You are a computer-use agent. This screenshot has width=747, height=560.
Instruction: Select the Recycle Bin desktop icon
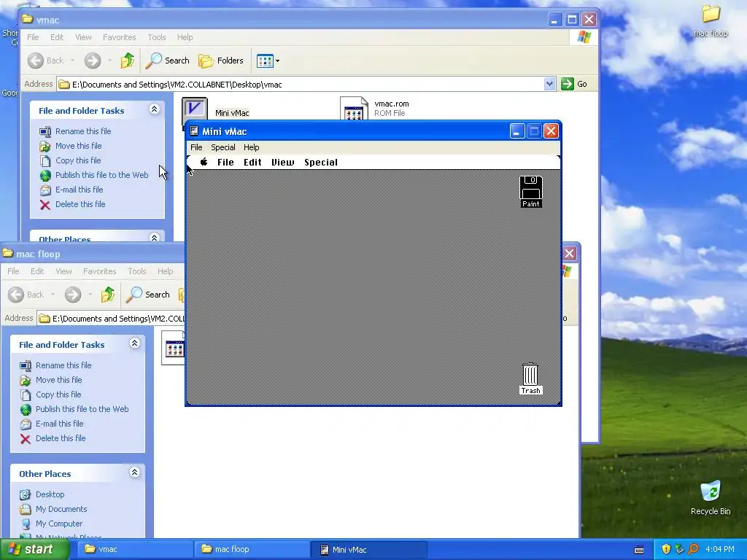711,498
